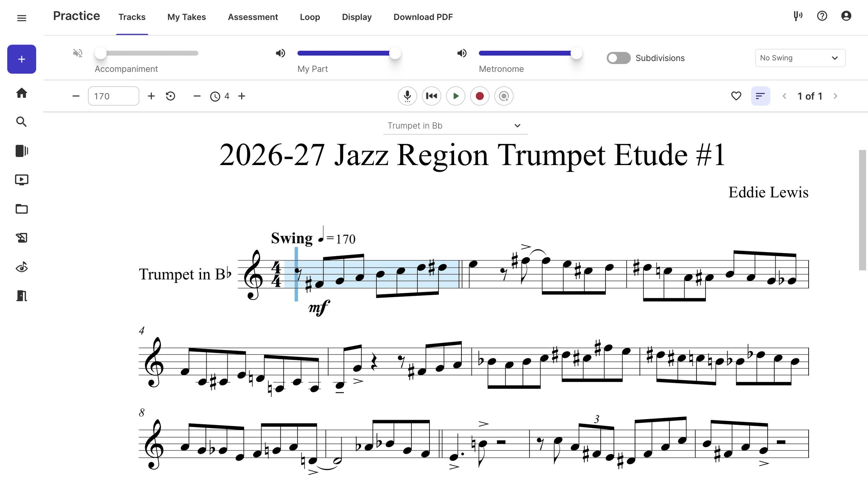Open the sheet music and pencil sidebar icon
The height and width of the screenshot is (481, 868).
click(22, 238)
